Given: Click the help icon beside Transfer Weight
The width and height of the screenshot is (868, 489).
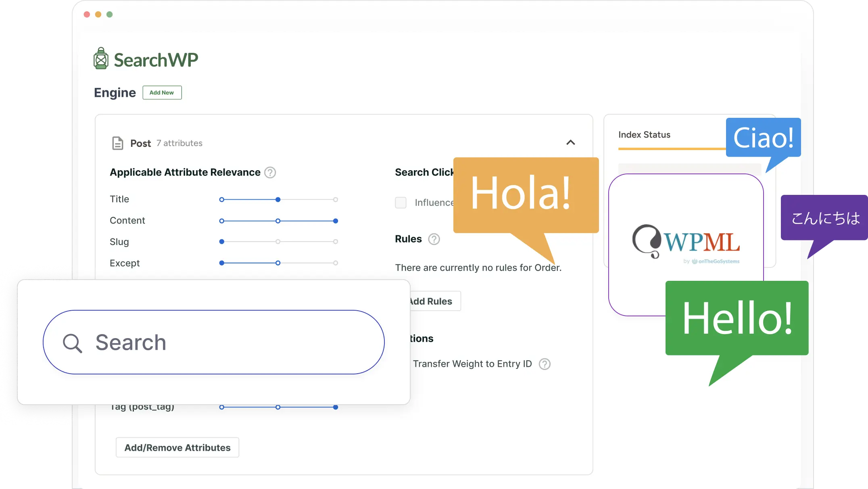Looking at the screenshot, I should (x=545, y=364).
